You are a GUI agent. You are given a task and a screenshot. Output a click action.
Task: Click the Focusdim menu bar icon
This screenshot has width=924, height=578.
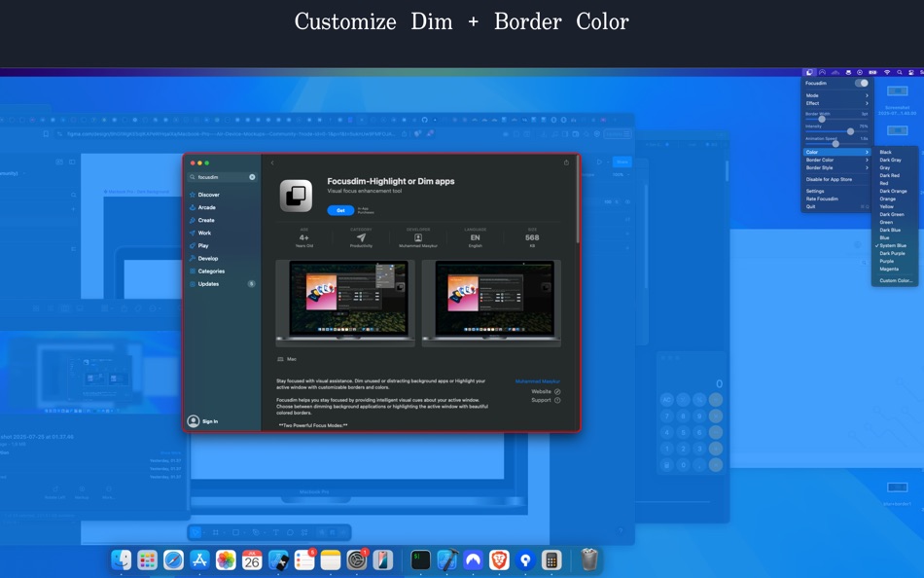click(x=809, y=73)
